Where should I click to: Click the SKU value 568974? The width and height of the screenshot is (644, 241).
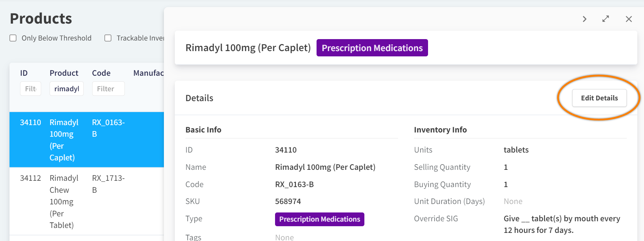[x=288, y=202]
